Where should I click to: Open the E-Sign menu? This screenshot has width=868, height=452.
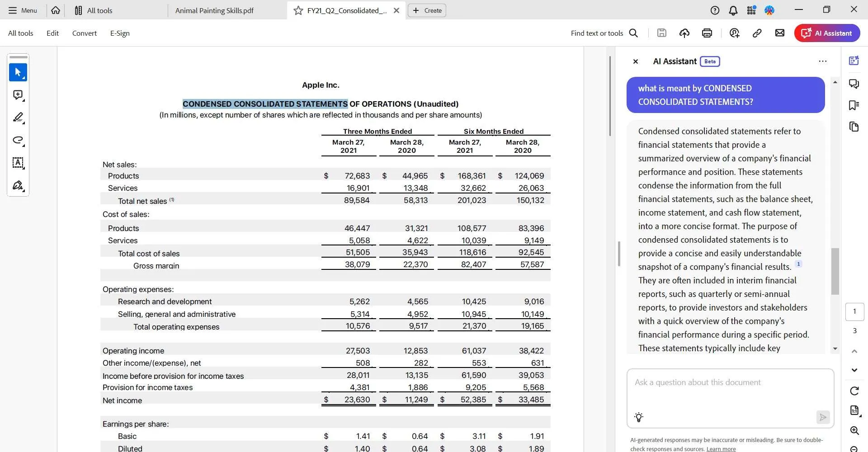click(x=120, y=33)
